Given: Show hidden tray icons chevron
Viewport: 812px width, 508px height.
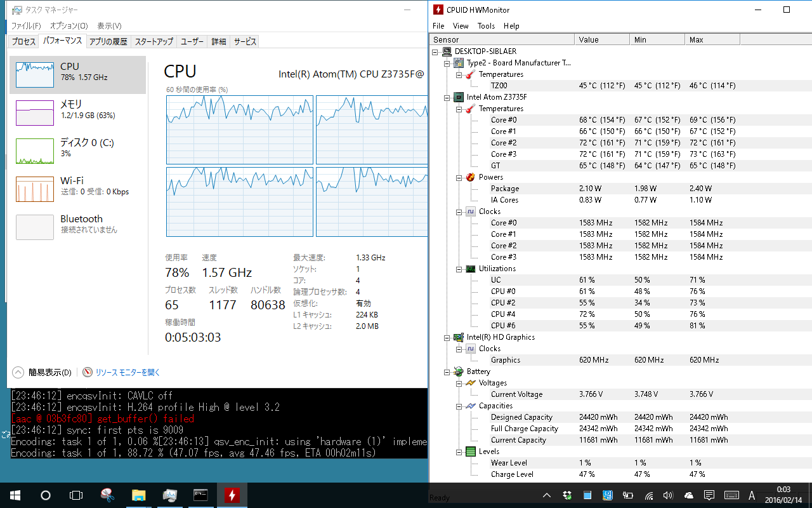Looking at the screenshot, I should tap(547, 495).
